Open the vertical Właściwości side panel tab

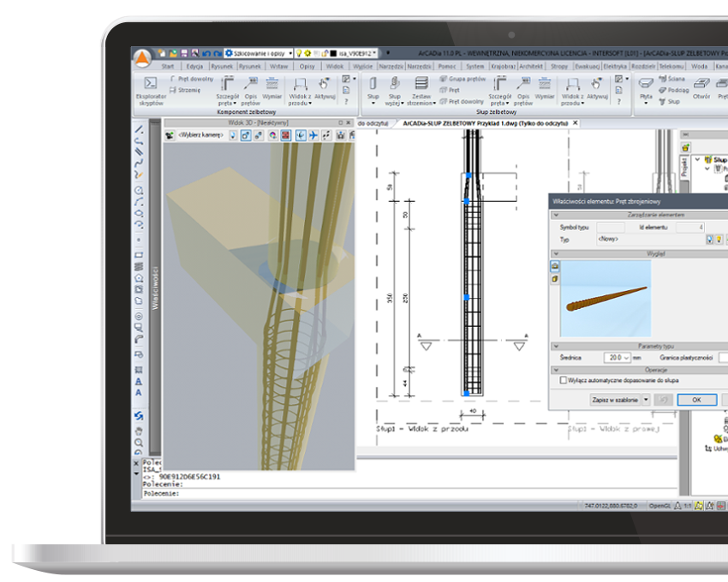click(x=156, y=288)
